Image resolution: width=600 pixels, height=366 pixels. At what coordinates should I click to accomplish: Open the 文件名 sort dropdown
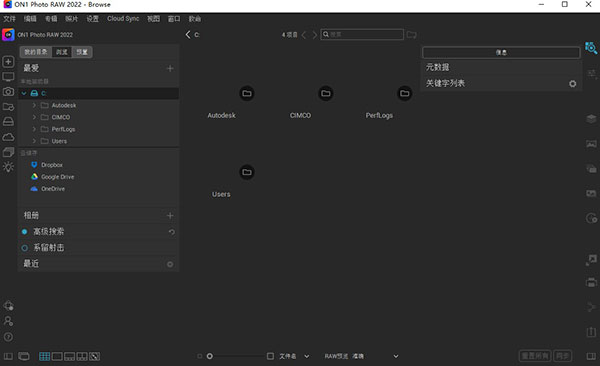tap(294, 356)
